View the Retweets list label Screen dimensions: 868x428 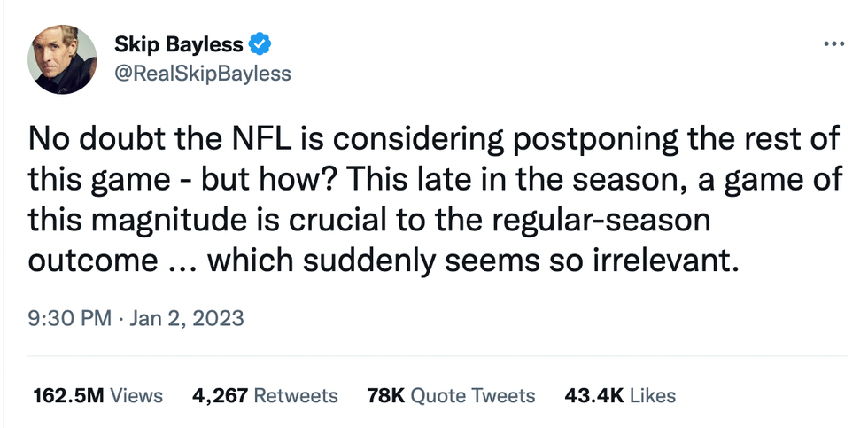coord(295,395)
